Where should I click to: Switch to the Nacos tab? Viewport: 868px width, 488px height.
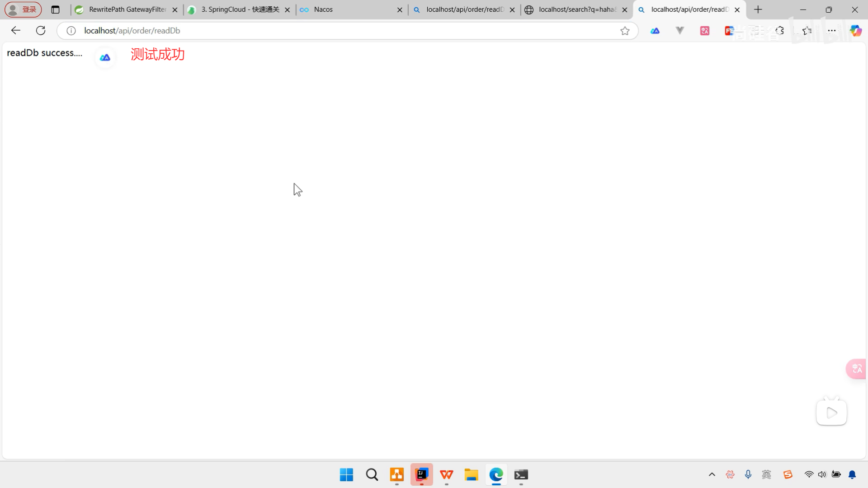coord(348,9)
